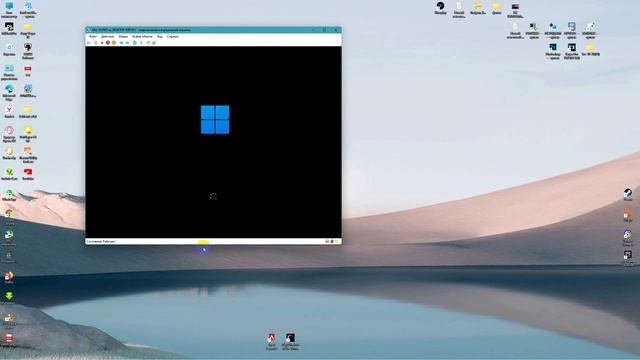Image resolution: width=640 pixels, height=360 pixels.
Task: Turn off VM with black square icon
Action: 102,42
